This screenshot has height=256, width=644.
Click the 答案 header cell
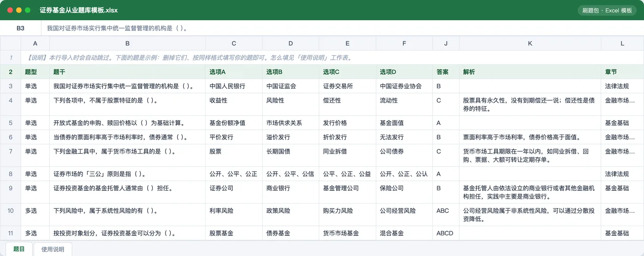pyautogui.click(x=446, y=72)
